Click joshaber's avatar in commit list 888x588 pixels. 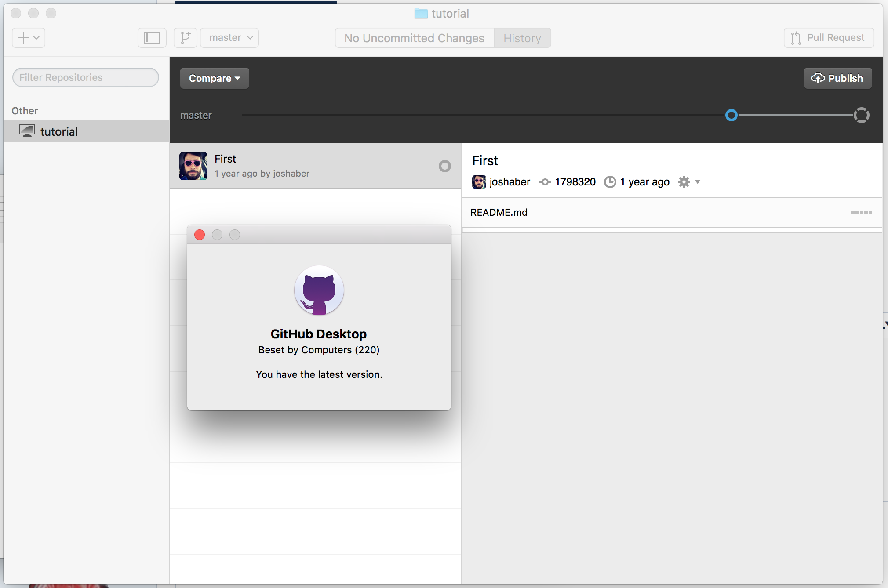point(193,166)
